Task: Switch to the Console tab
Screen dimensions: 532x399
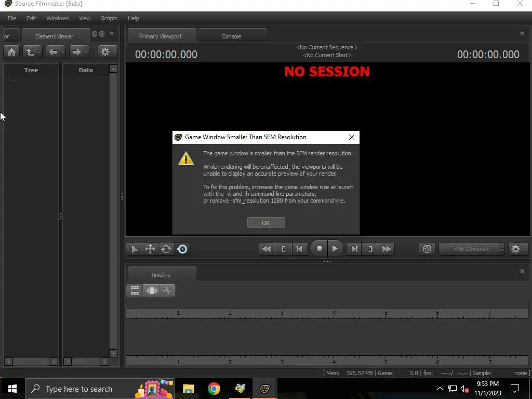Action: click(x=231, y=36)
